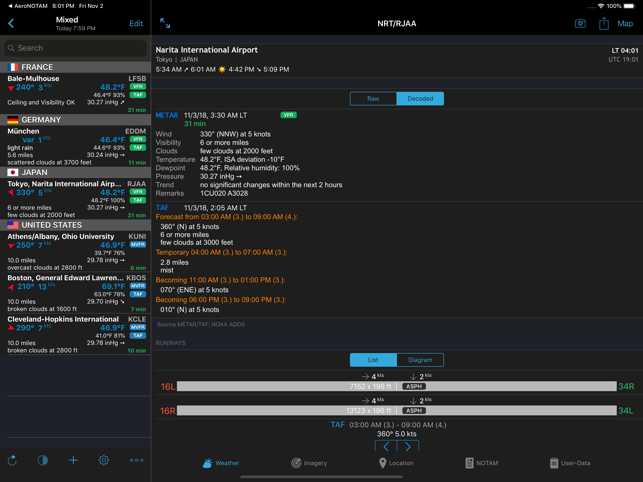
Task: Tap Edit in the Mixed list header
Action: click(136, 23)
